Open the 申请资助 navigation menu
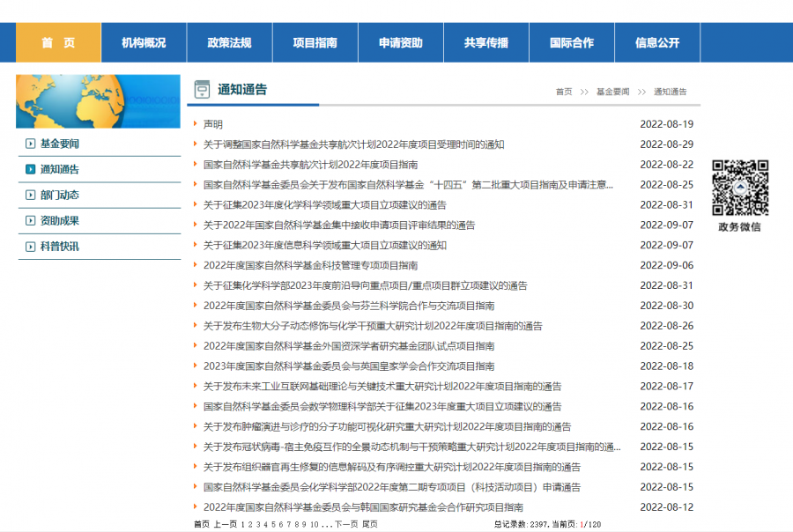This screenshot has width=793, height=532. click(x=400, y=43)
